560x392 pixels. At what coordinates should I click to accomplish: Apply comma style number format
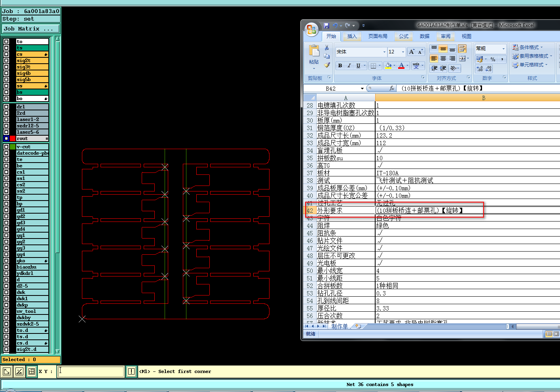click(x=502, y=59)
